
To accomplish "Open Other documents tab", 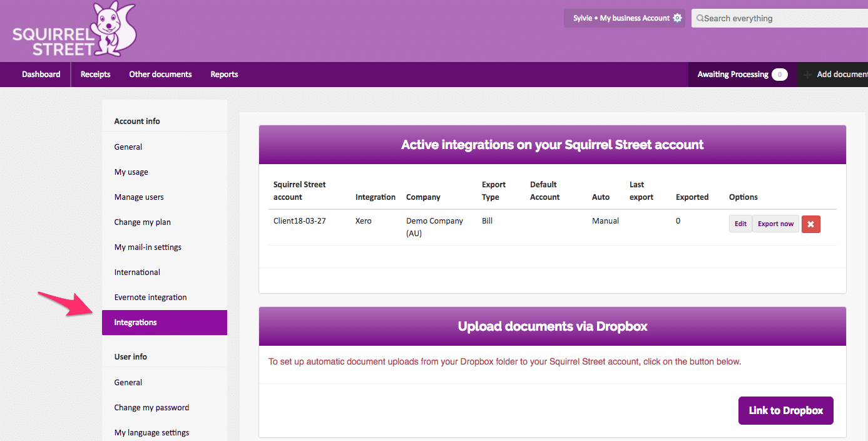I will point(160,74).
